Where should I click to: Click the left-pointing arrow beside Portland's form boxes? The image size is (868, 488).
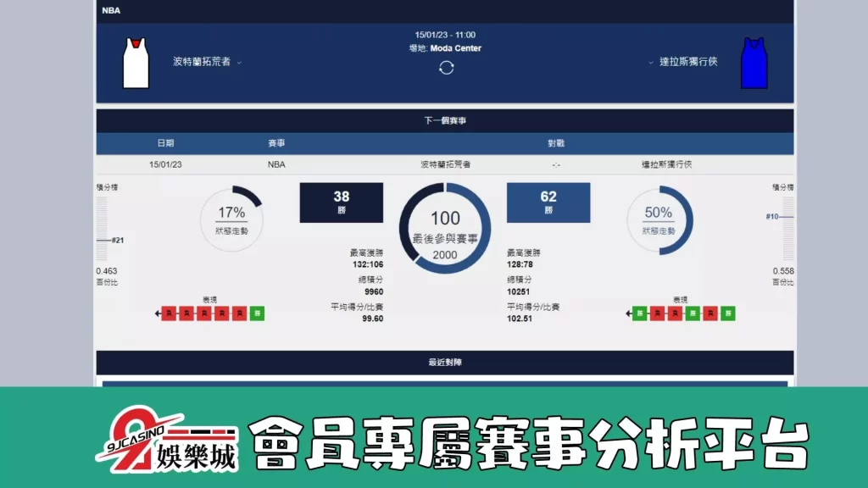coord(156,313)
